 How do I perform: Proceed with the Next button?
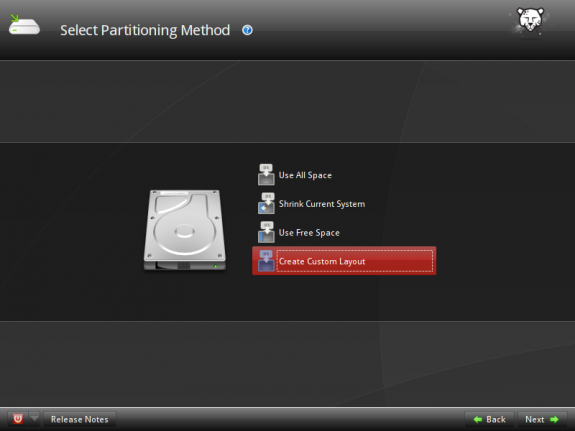542,419
